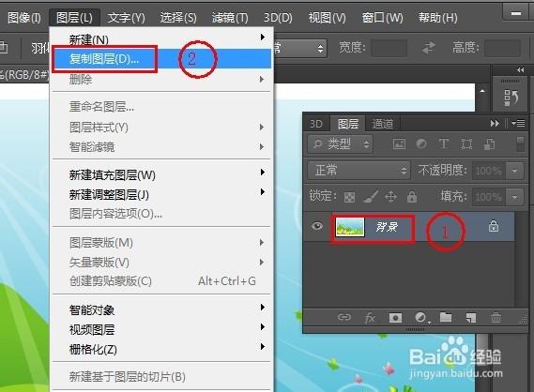Expand 新建调整图层(J) submenu
Viewport: 534px width, 392px height.
(x=161, y=195)
